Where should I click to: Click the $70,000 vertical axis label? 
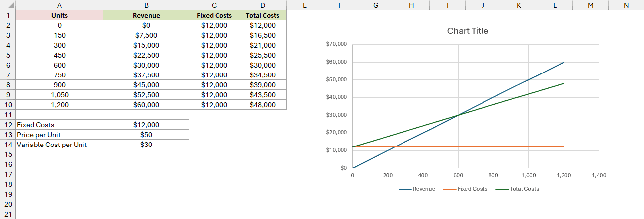(x=336, y=44)
